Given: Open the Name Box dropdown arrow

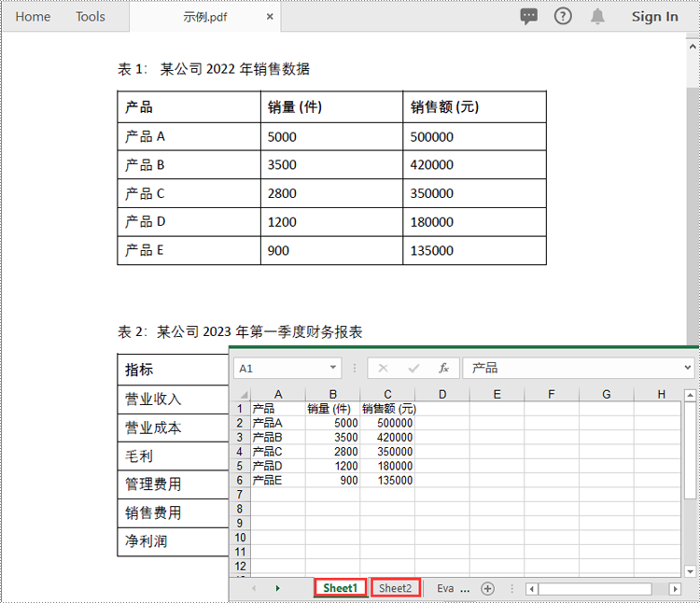Looking at the screenshot, I should tap(332, 368).
